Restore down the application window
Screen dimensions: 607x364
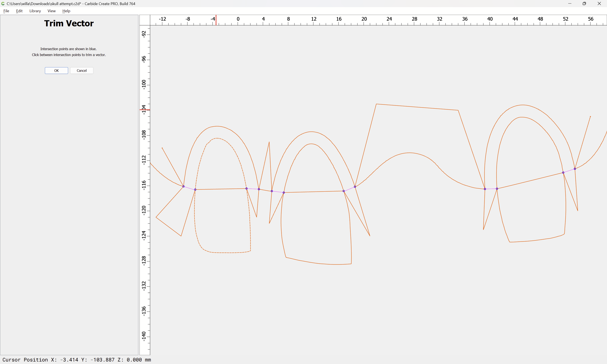584,4
